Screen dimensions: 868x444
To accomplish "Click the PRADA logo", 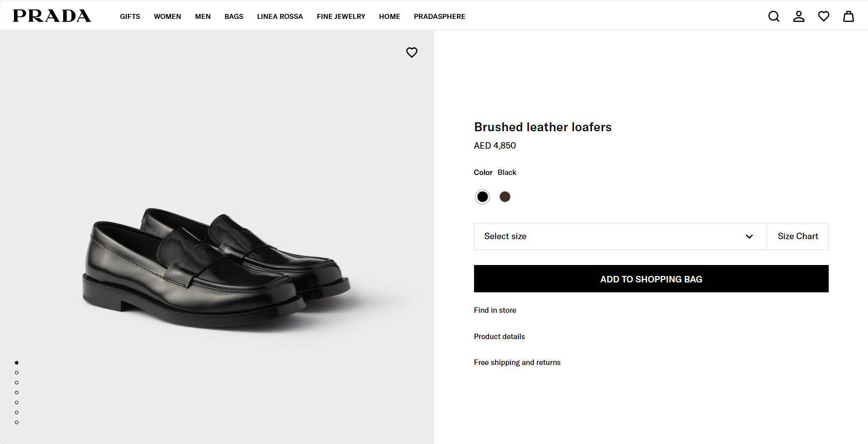I will click(52, 16).
